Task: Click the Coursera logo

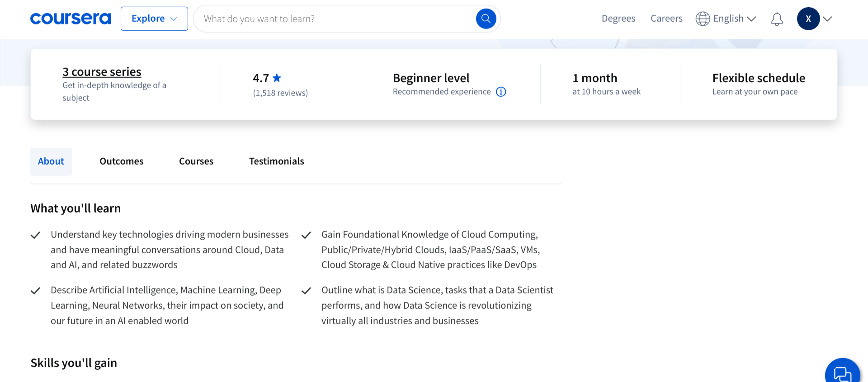Action: pyautogui.click(x=70, y=19)
